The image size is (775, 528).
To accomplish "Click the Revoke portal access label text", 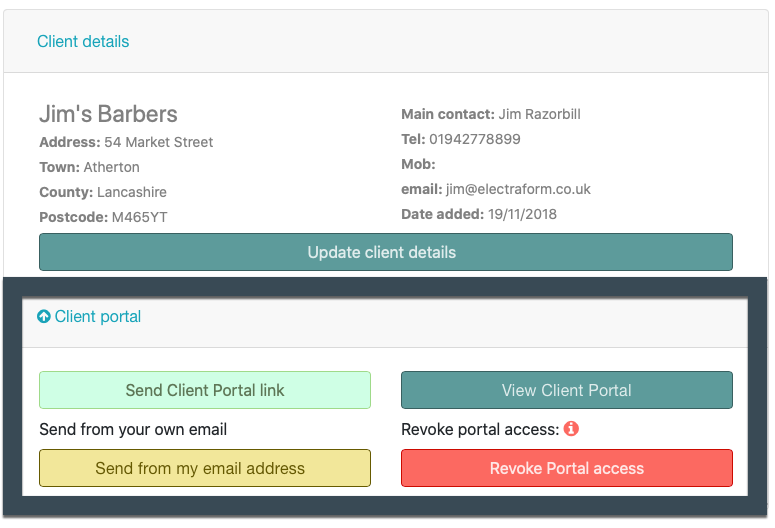I will pos(480,429).
